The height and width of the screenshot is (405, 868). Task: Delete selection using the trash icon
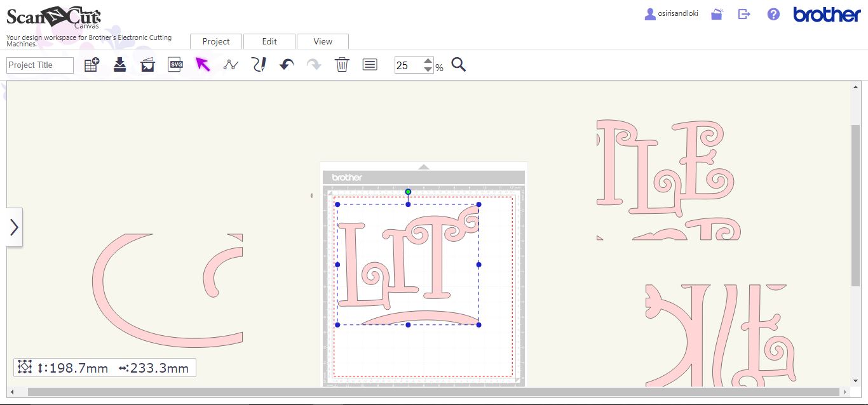(x=342, y=64)
